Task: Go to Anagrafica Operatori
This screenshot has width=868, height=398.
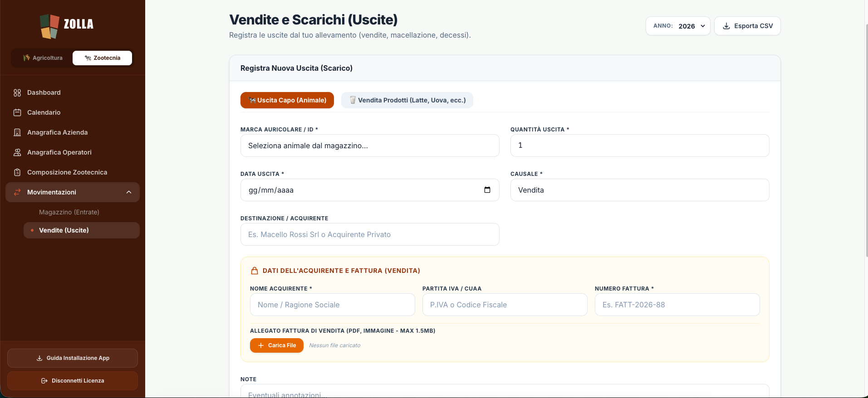Action: 73,152
